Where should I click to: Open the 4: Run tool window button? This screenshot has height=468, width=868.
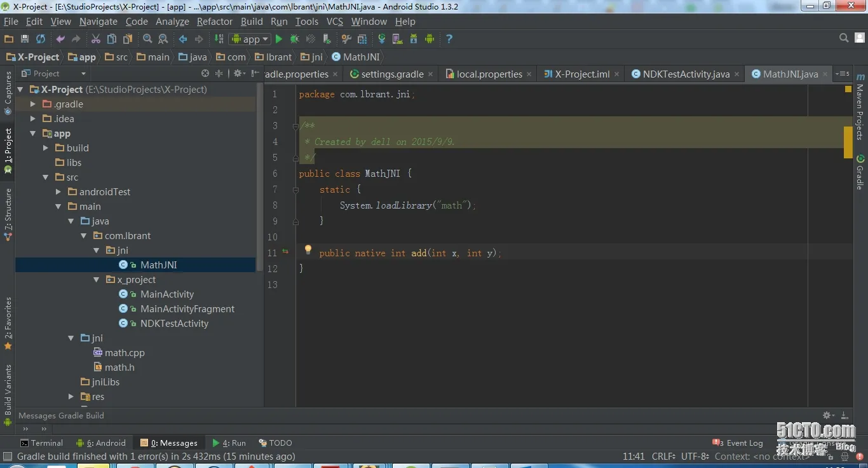(x=229, y=443)
